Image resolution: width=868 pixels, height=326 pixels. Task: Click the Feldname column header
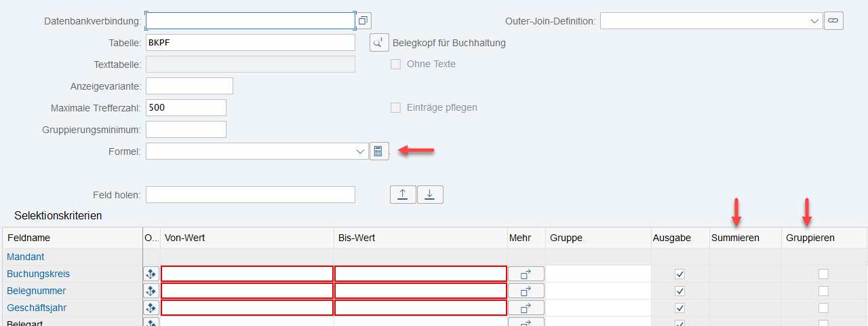[28, 238]
